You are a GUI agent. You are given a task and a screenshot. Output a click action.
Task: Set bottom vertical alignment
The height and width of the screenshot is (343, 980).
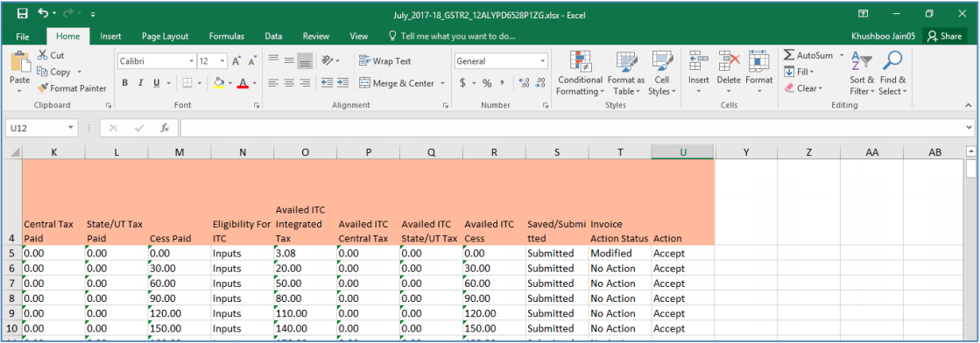pos(305,60)
